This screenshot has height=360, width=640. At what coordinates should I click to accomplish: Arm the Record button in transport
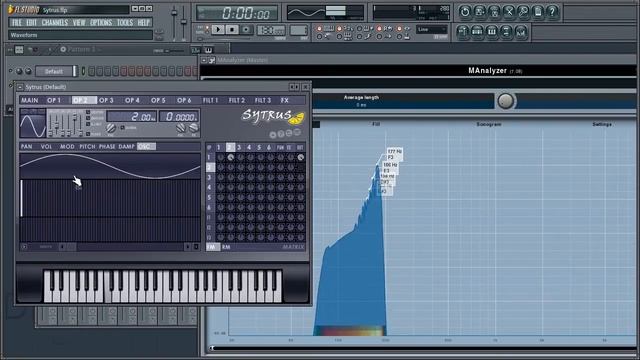(246, 29)
